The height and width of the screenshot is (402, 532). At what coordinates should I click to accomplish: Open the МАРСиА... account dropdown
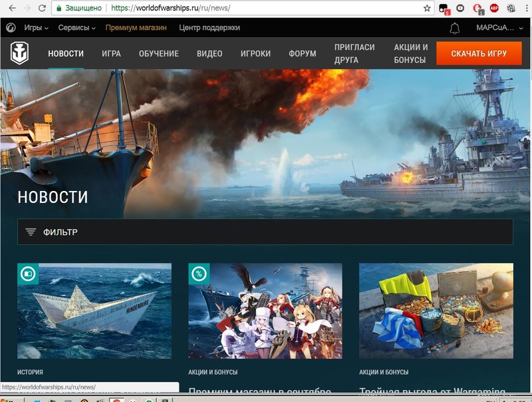pyautogui.click(x=499, y=28)
